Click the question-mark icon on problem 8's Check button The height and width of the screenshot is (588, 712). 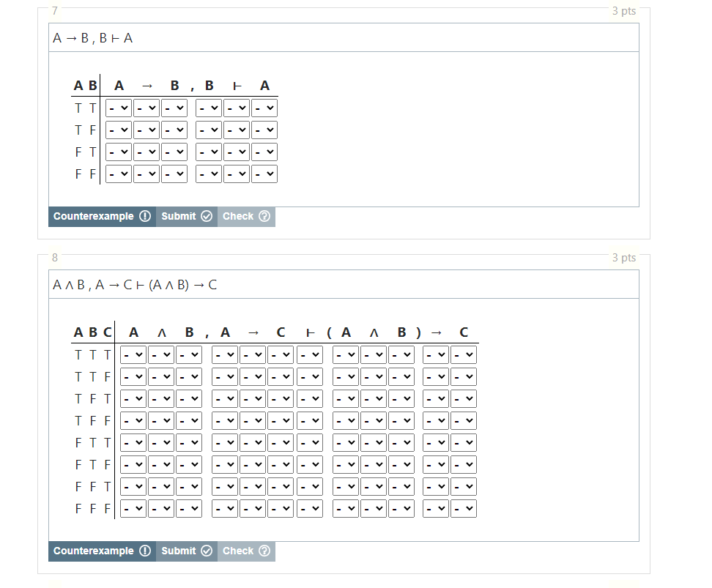[x=263, y=551]
